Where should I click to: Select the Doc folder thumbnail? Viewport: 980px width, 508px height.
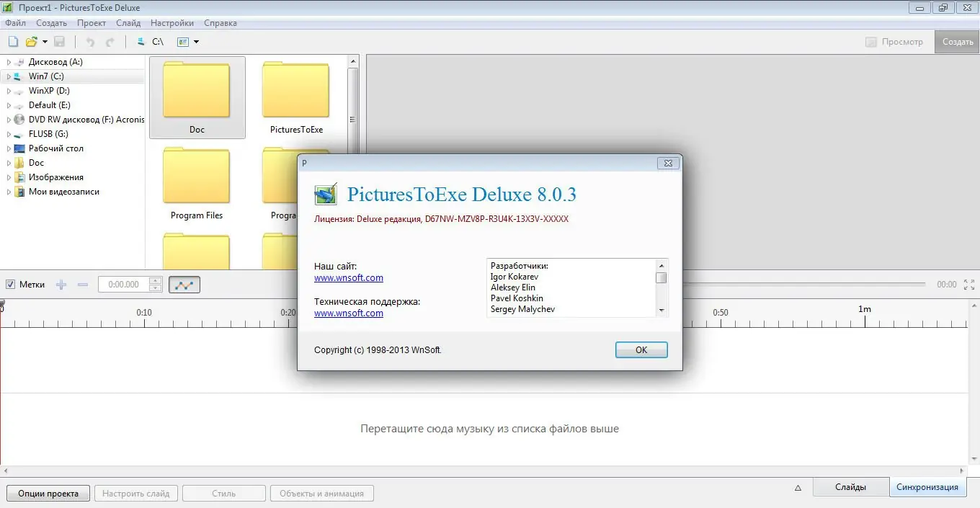click(197, 97)
